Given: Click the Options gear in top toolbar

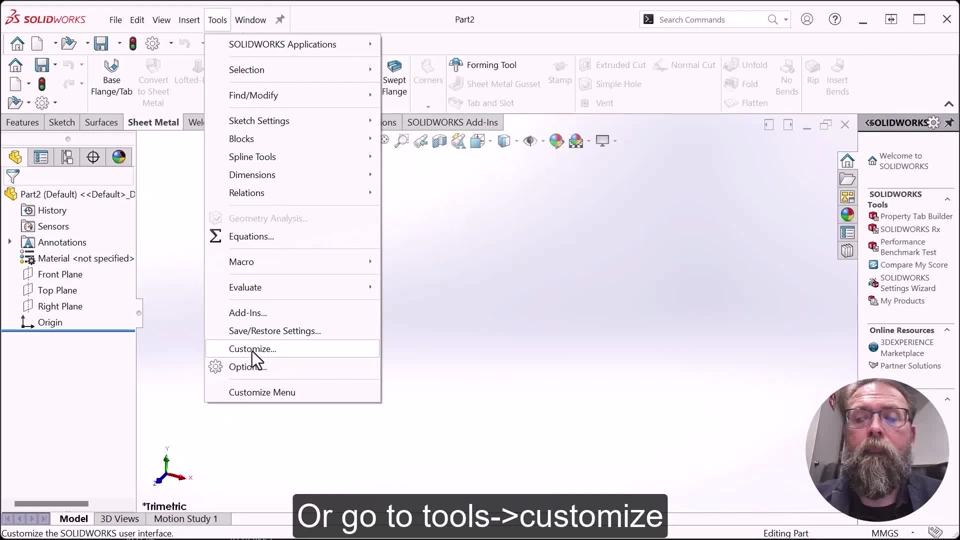Looking at the screenshot, I should click(152, 43).
